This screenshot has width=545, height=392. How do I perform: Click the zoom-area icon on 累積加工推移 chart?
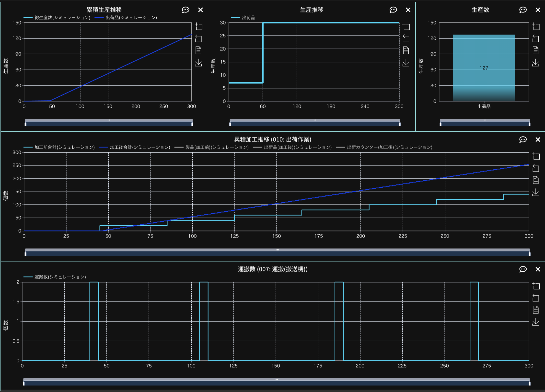pyautogui.click(x=536, y=156)
